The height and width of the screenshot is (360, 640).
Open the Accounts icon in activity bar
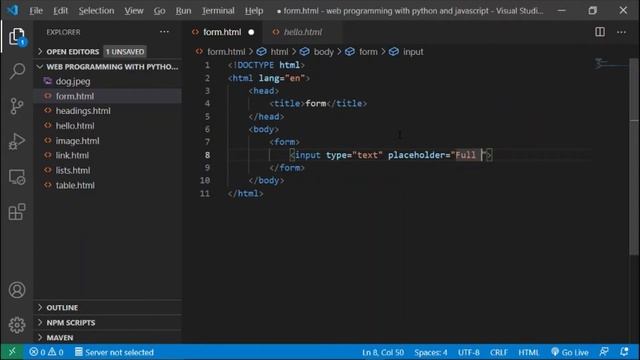17,290
